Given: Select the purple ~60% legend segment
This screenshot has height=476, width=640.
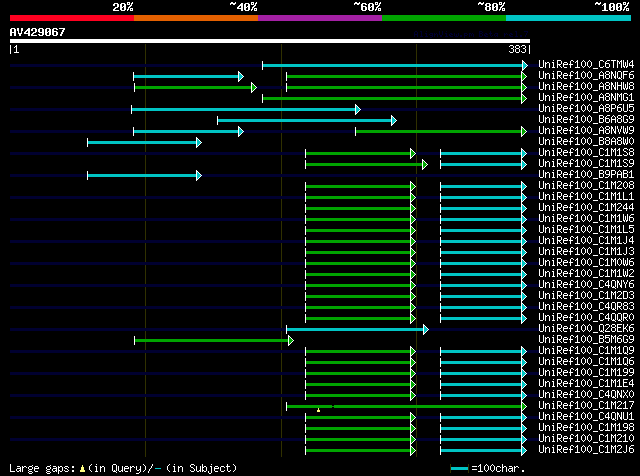Looking at the screenshot, I should click(319, 18).
